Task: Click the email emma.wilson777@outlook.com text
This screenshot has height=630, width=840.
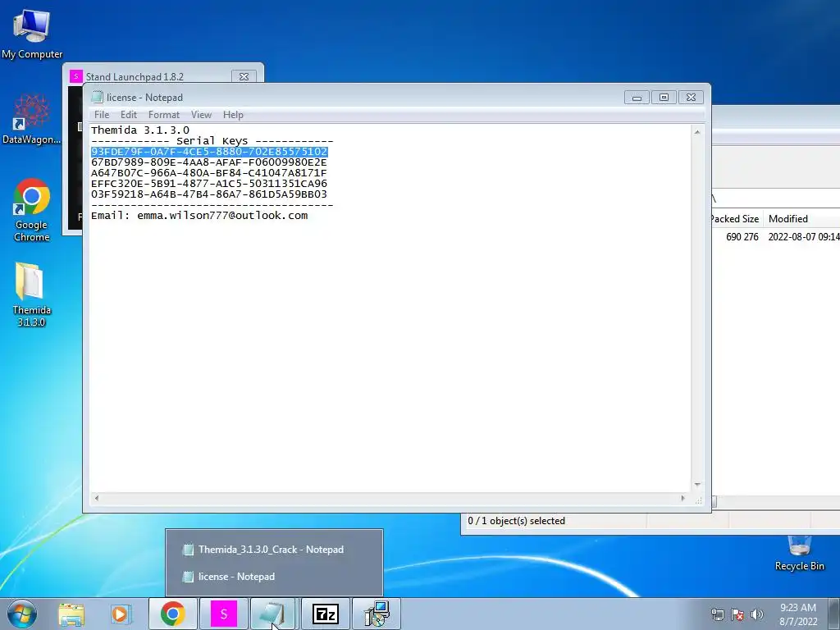Action: (222, 216)
